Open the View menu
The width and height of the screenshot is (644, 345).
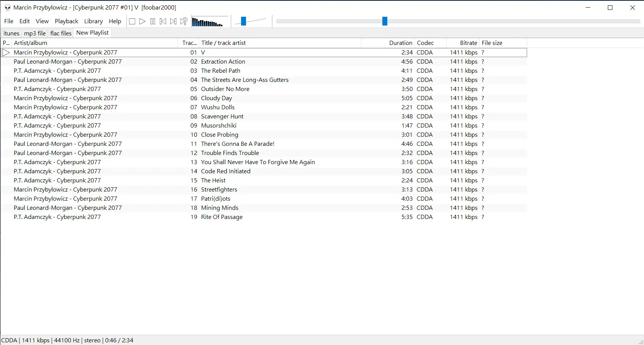coord(42,21)
